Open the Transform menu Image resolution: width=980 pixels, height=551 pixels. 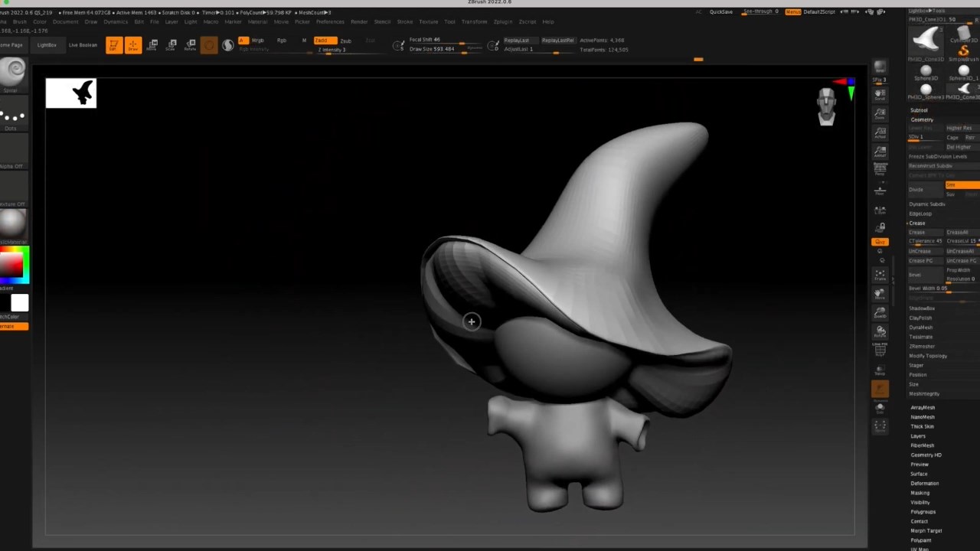474,21
